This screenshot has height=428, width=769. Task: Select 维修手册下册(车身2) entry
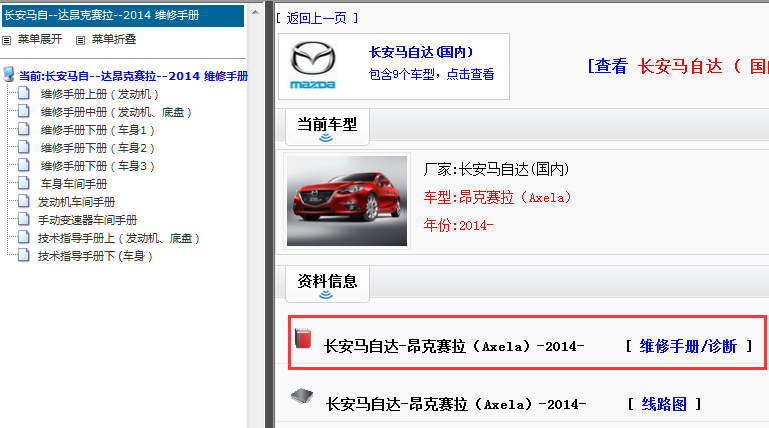pyautogui.click(x=98, y=148)
